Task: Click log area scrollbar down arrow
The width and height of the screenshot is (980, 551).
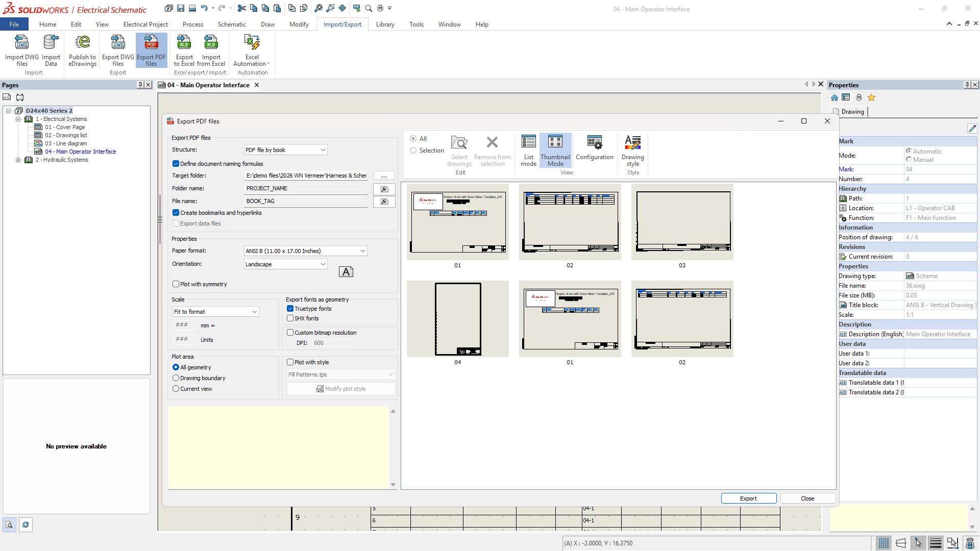Action: pos(393,485)
